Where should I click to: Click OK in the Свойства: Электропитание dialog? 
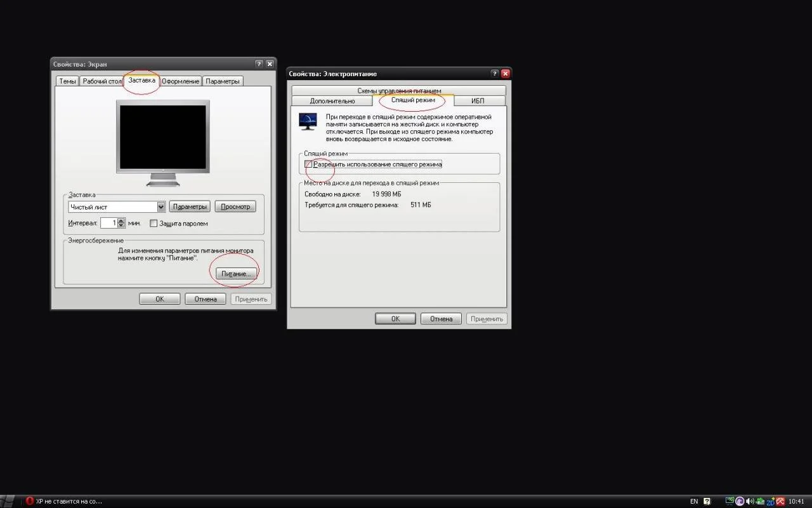(395, 319)
